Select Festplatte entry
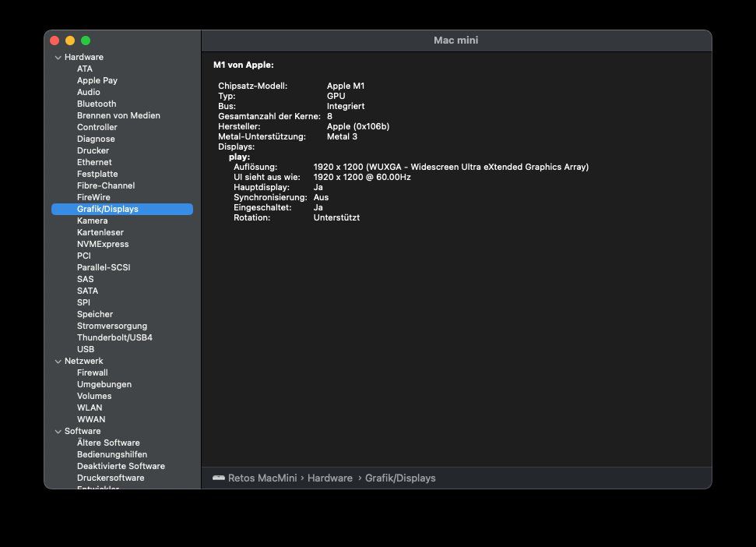Viewport: 756px width, 547px height. tap(97, 174)
